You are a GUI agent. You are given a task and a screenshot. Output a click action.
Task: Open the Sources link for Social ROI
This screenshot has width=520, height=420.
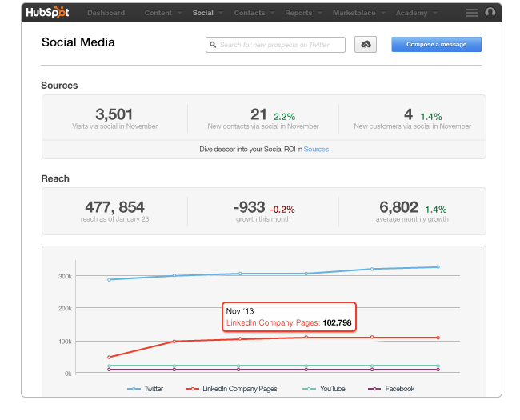(316, 149)
